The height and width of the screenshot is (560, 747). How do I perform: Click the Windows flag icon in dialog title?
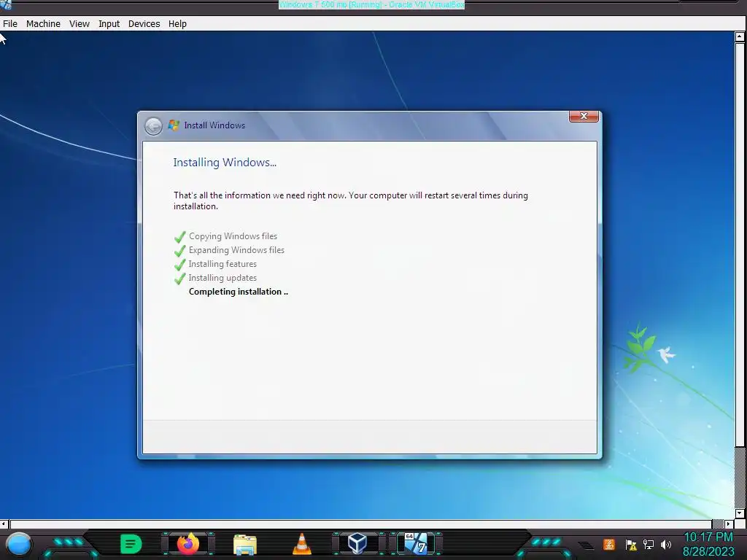[x=174, y=125]
